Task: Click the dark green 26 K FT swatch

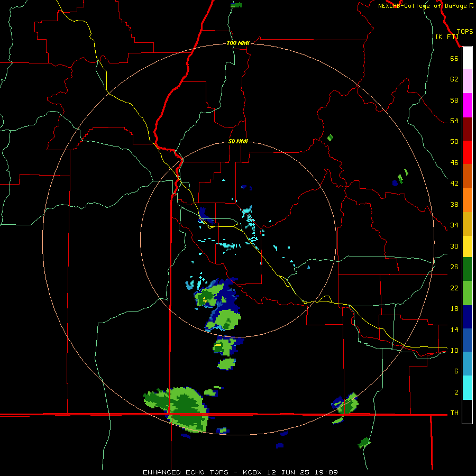Action: pos(467,269)
